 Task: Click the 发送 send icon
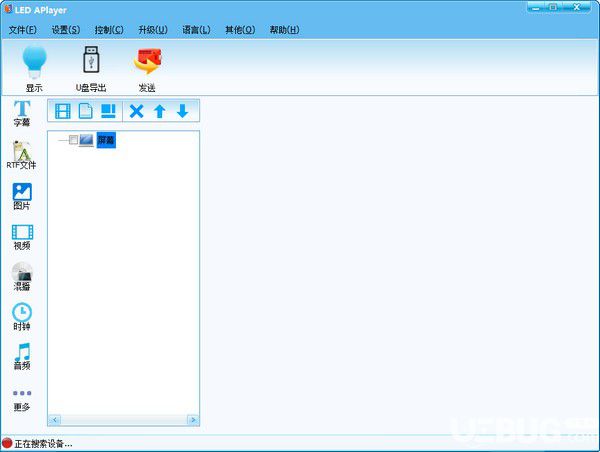(147, 61)
